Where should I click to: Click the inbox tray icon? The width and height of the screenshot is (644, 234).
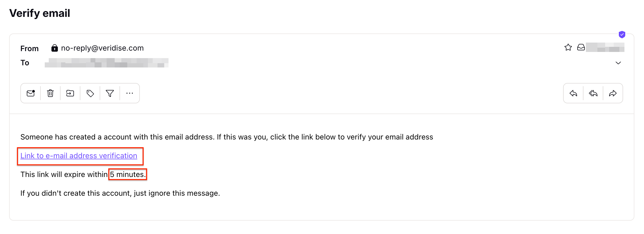pos(581,47)
